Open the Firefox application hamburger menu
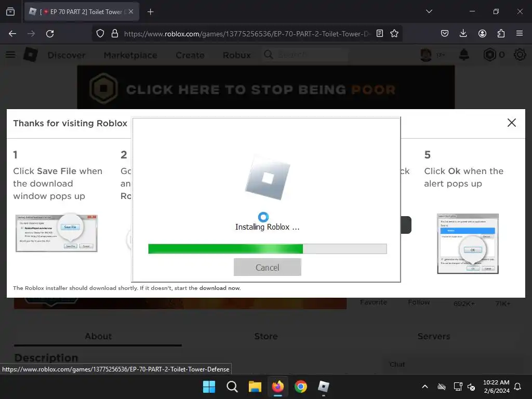The image size is (532, 399). (520, 34)
